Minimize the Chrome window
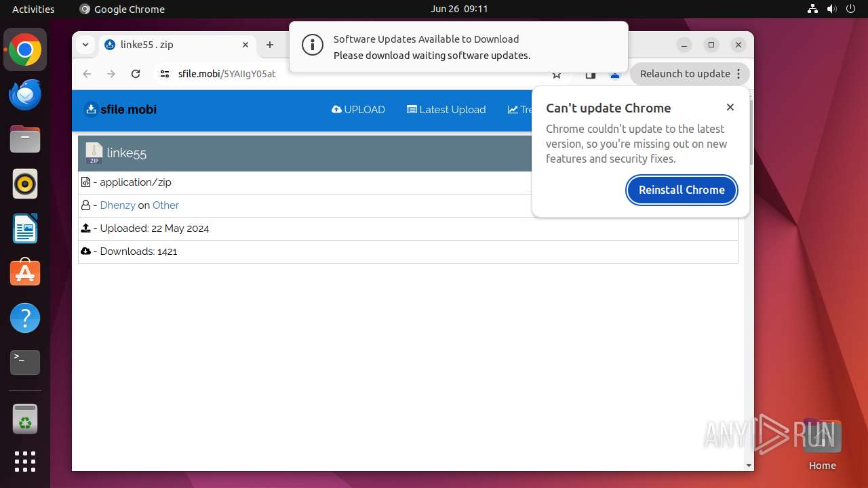The height and width of the screenshot is (488, 868). 684,45
